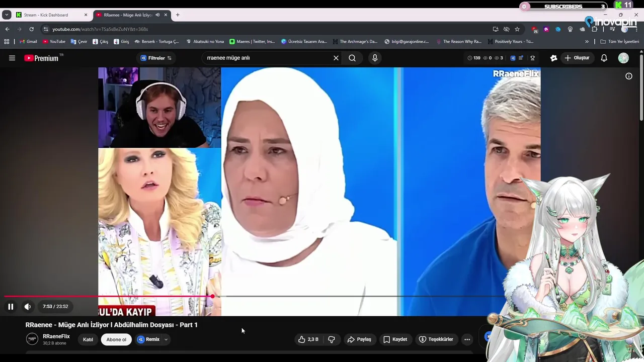Image resolution: width=644 pixels, height=362 pixels.
Task: Open Çevir bookmark
Action: point(79,42)
